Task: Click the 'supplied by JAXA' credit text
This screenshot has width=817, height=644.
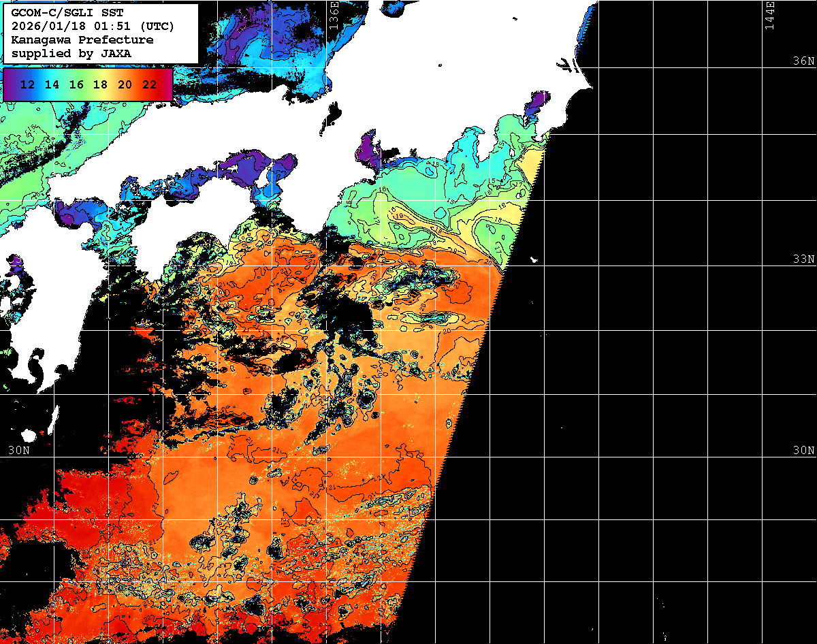Action: coord(71,53)
